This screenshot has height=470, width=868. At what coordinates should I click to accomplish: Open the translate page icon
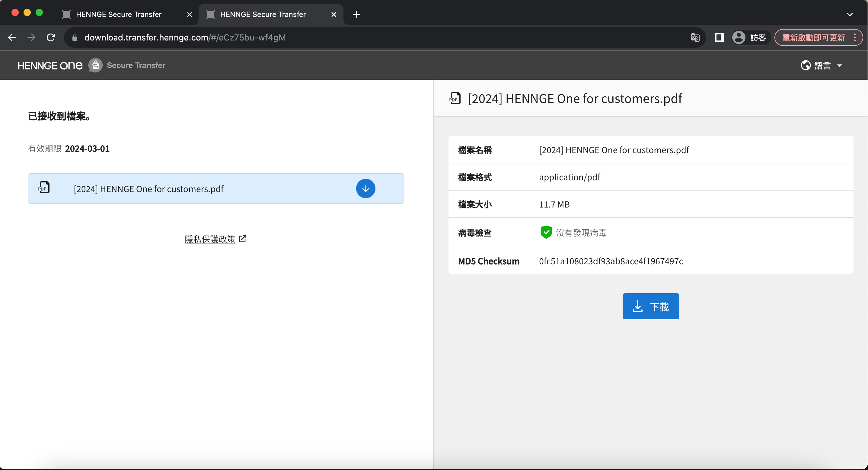point(695,37)
